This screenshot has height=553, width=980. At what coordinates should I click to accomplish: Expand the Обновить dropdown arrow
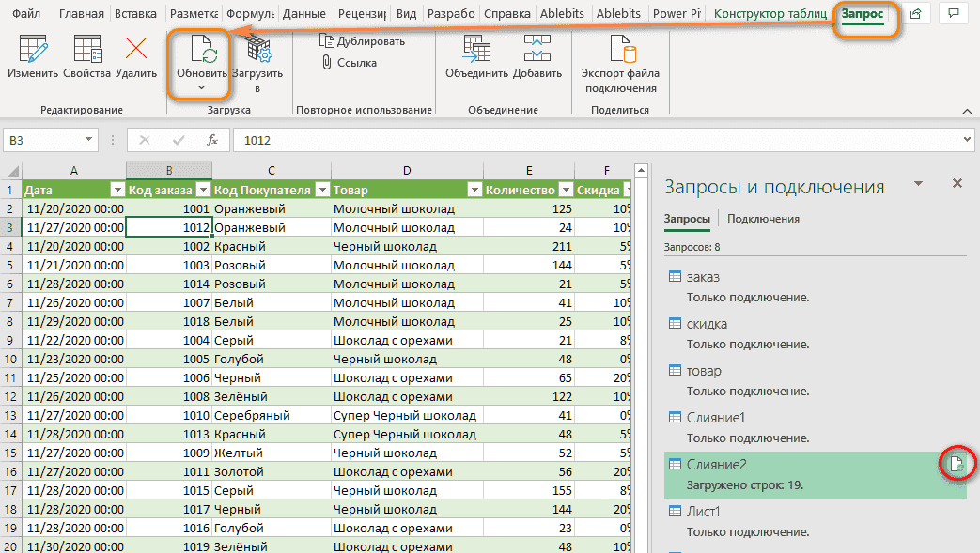[202, 88]
